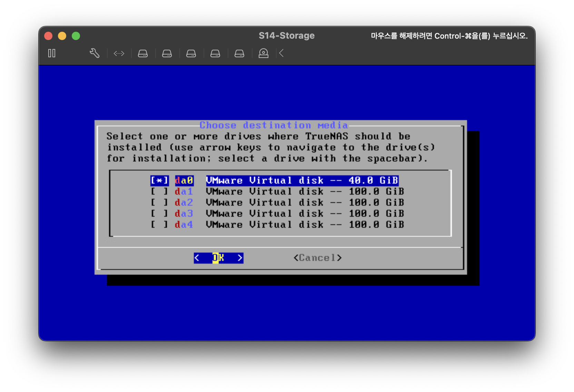Click the Korean Control-⌘ mouse release hint
The width and height of the screenshot is (574, 392).
pyautogui.click(x=449, y=36)
